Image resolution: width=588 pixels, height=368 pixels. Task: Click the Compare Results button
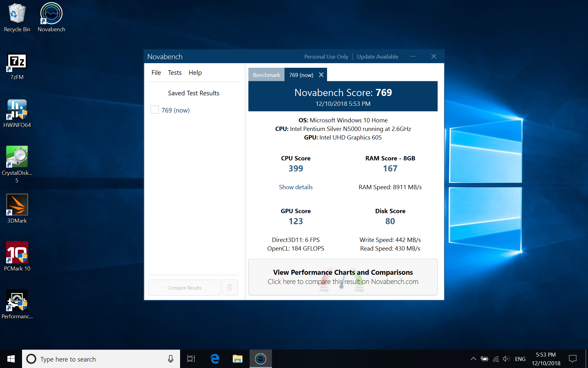pos(184,288)
